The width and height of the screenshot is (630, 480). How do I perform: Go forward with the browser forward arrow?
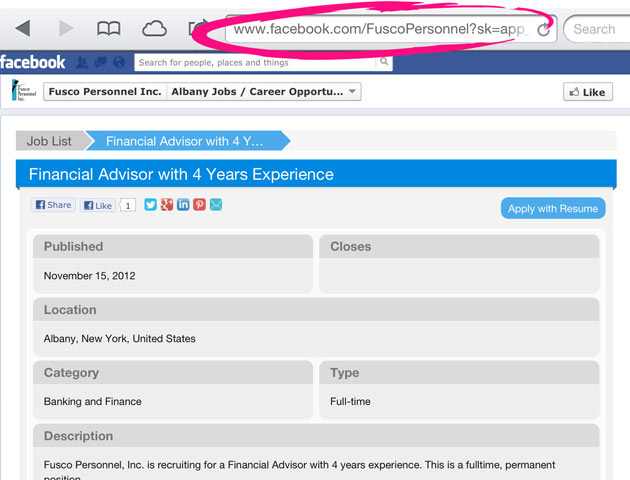pos(66,29)
